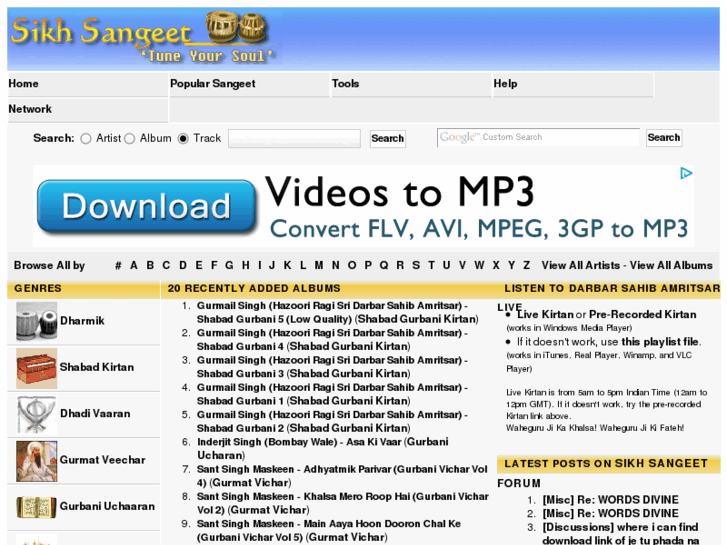Open View All Albums link

671,266
